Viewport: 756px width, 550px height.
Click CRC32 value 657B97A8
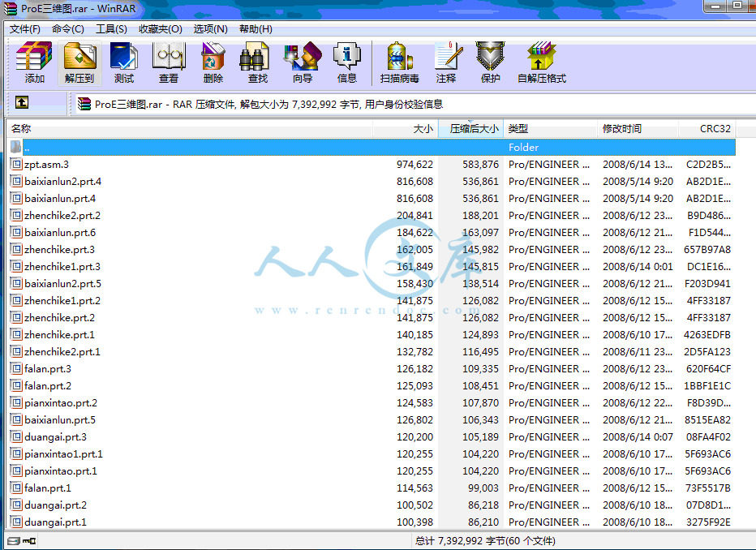[x=707, y=250]
